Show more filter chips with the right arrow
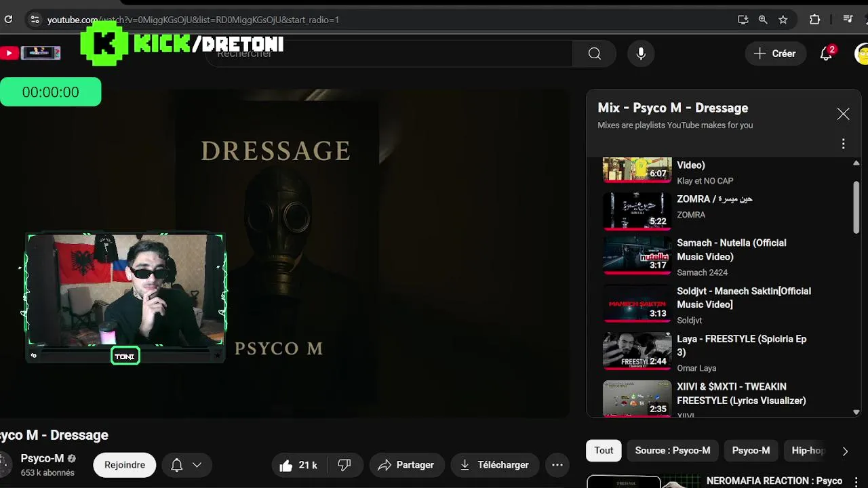Viewport: 868px width, 488px height. pyautogui.click(x=845, y=451)
